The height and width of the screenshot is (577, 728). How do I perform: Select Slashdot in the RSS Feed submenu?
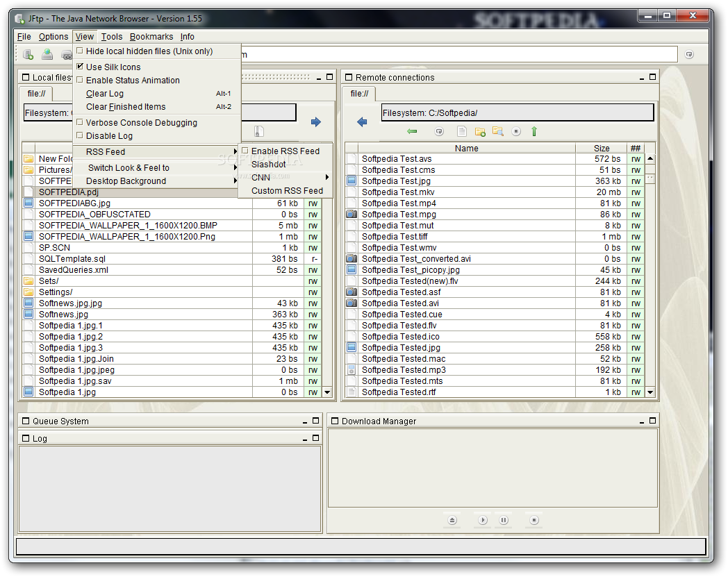[x=268, y=165]
